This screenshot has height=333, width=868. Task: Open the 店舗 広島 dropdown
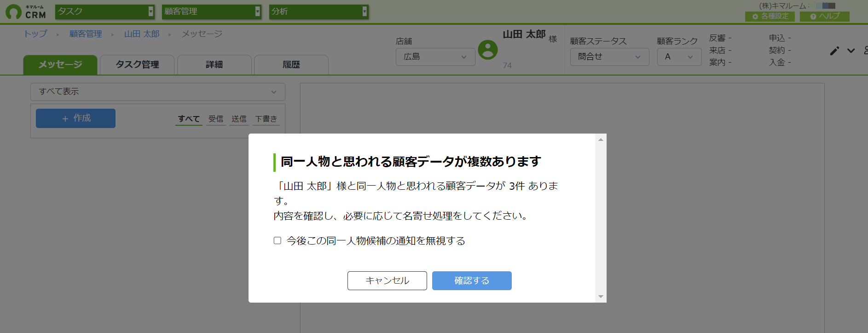tap(435, 57)
